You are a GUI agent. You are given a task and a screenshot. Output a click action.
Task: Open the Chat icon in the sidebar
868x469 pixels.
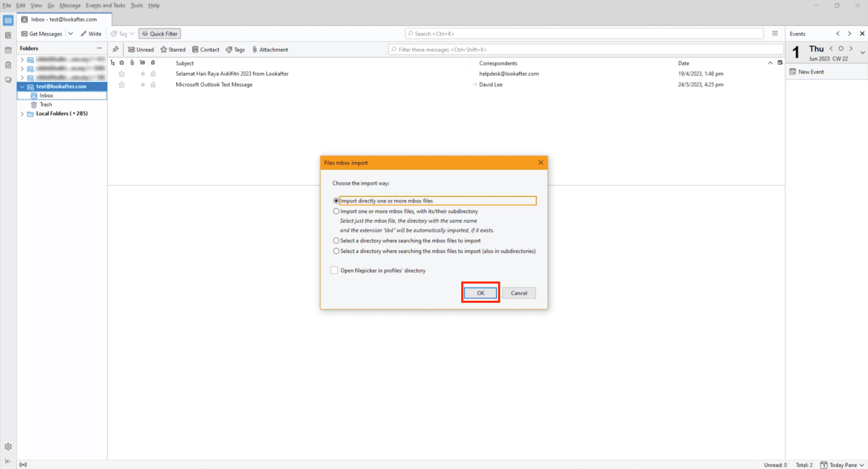[8, 80]
